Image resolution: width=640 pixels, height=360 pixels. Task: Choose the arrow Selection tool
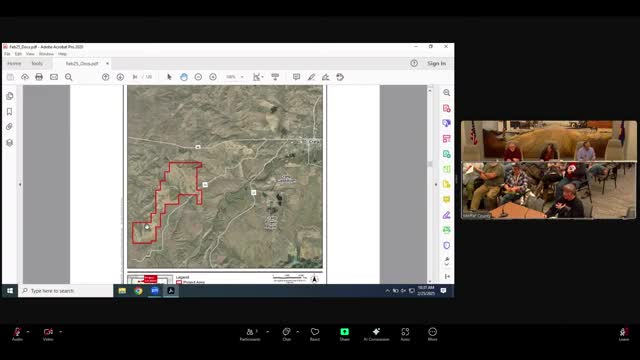[x=169, y=77]
